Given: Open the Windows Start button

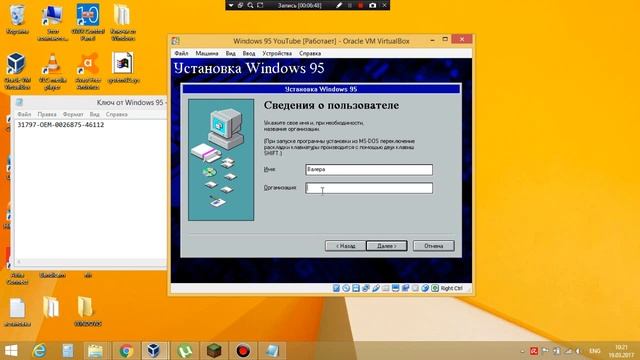Looking at the screenshot, I should pos(11,351).
